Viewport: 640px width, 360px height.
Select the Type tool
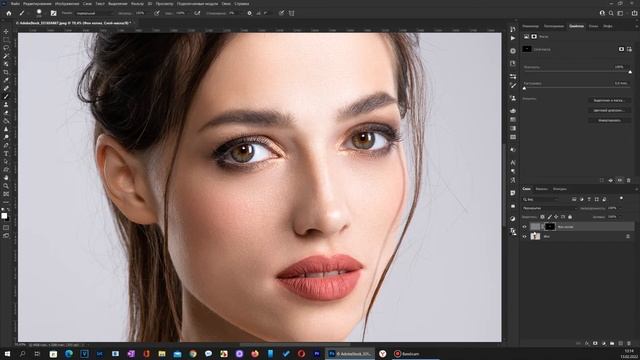pyautogui.click(x=6, y=154)
